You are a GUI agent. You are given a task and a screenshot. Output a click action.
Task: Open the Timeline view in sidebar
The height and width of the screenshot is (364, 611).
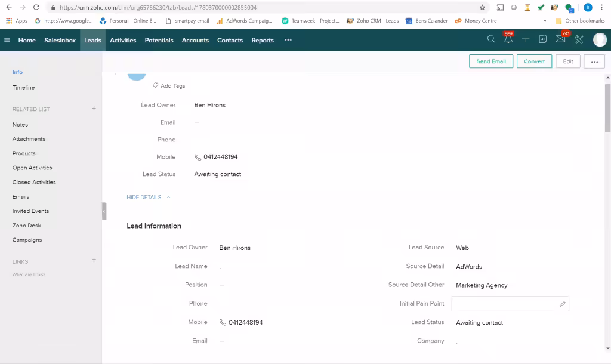click(x=24, y=88)
